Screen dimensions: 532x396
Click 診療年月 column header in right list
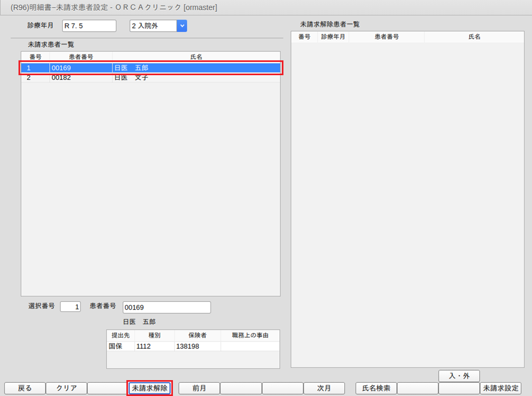coord(333,37)
